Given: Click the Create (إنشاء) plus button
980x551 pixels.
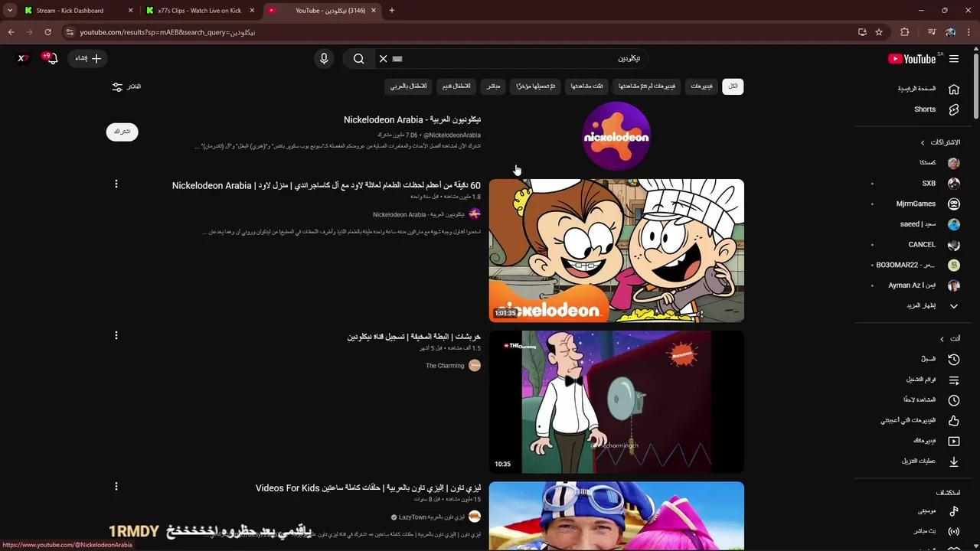Looking at the screenshot, I should pos(88,58).
